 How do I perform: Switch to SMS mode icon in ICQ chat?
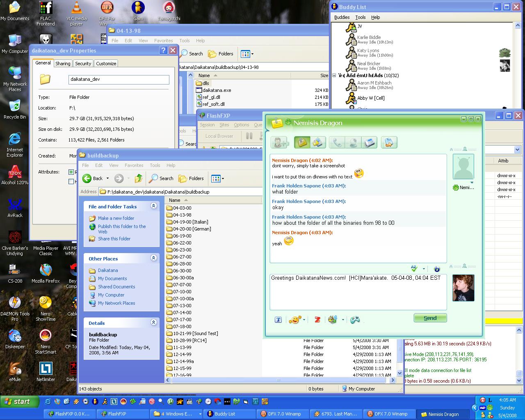(x=318, y=142)
